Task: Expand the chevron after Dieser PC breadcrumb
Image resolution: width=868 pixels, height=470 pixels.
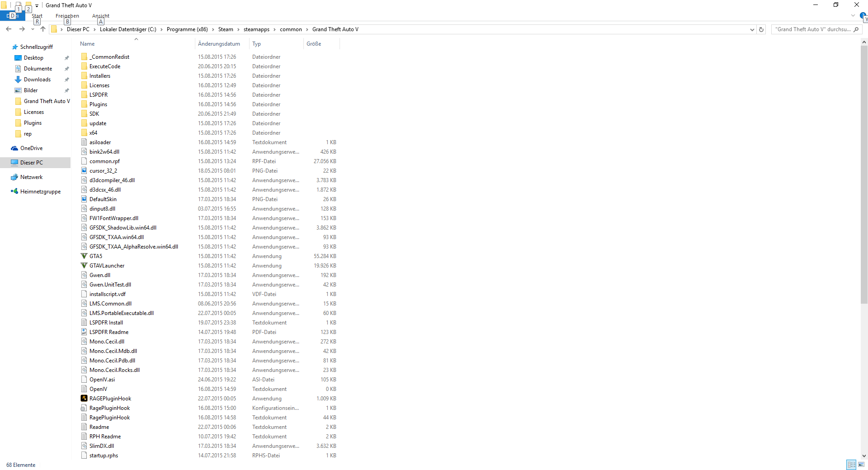Action: [95, 29]
